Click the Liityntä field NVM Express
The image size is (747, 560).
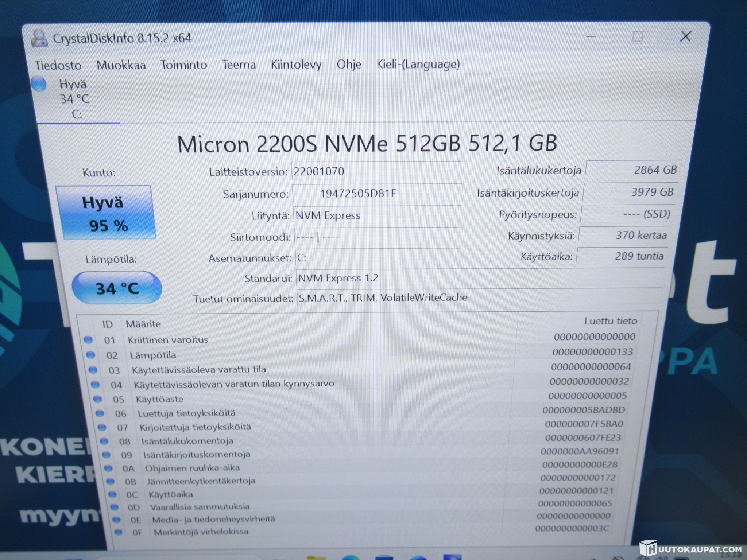(x=377, y=215)
